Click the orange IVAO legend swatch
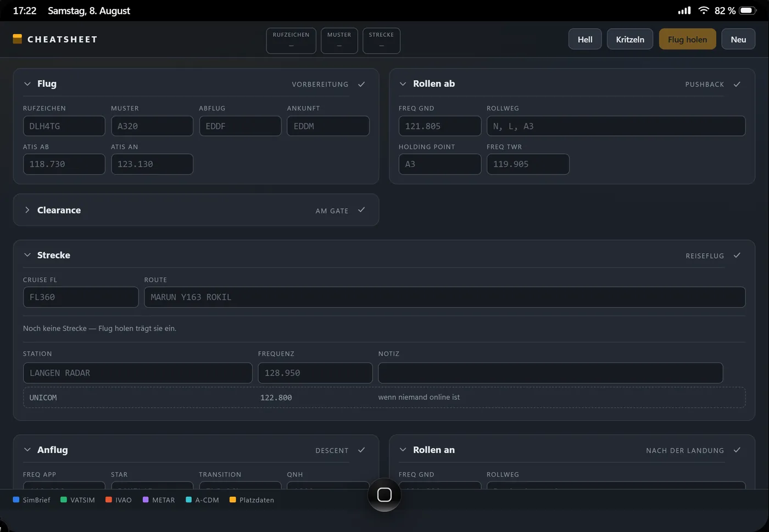Screen dimensions: 769x532 pos(109,500)
